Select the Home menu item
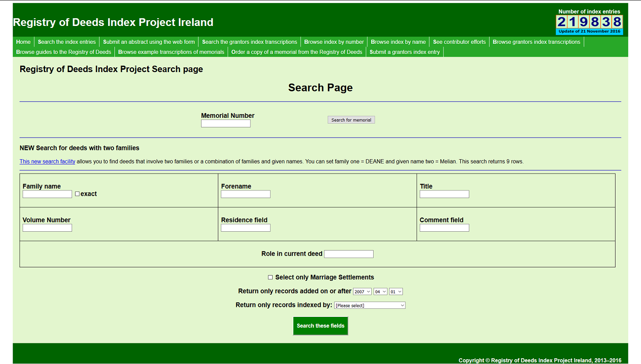The height and width of the screenshot is (364, 641). pyautogui.click(x=23, y=42)
